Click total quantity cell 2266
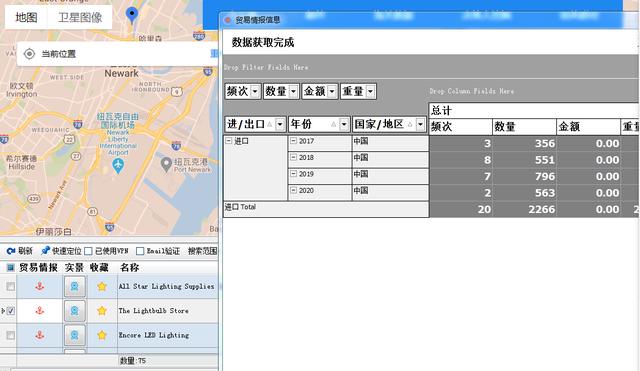 (x=524, y=209)
